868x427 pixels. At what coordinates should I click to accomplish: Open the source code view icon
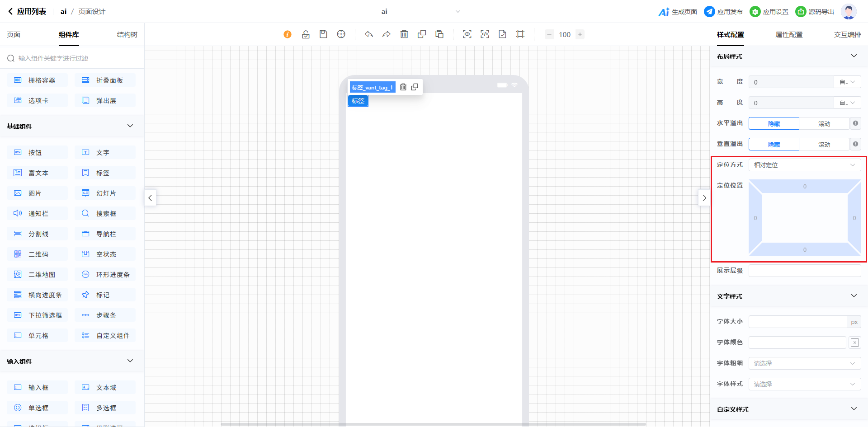pyautogui.click(x=485, y=34)
